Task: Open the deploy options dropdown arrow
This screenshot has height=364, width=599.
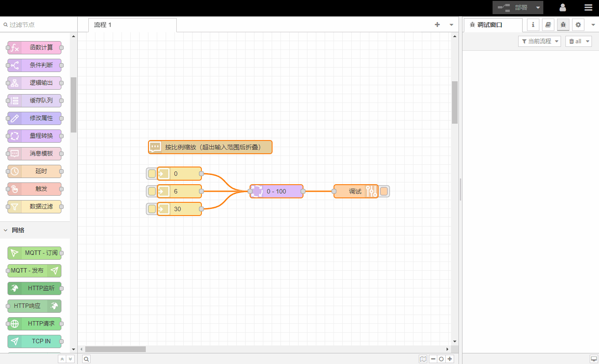Action: pos(538,8)
